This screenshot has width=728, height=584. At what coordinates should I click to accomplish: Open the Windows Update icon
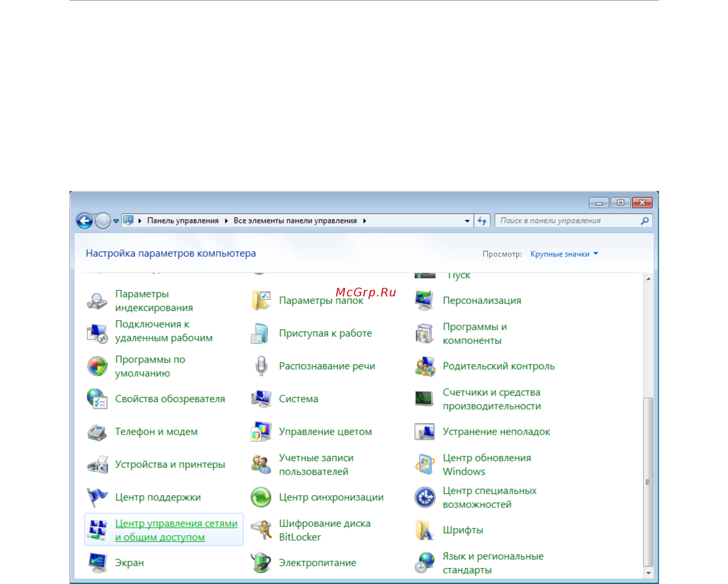tap(425, 464)
